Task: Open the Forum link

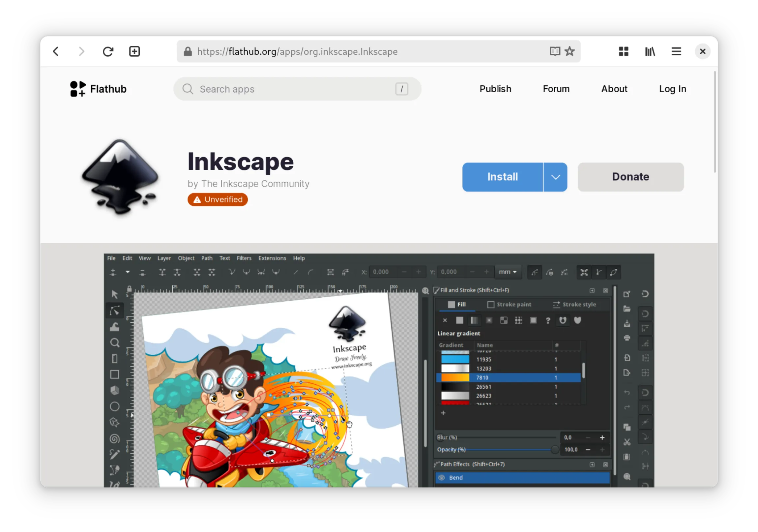Action: (556, 89)
